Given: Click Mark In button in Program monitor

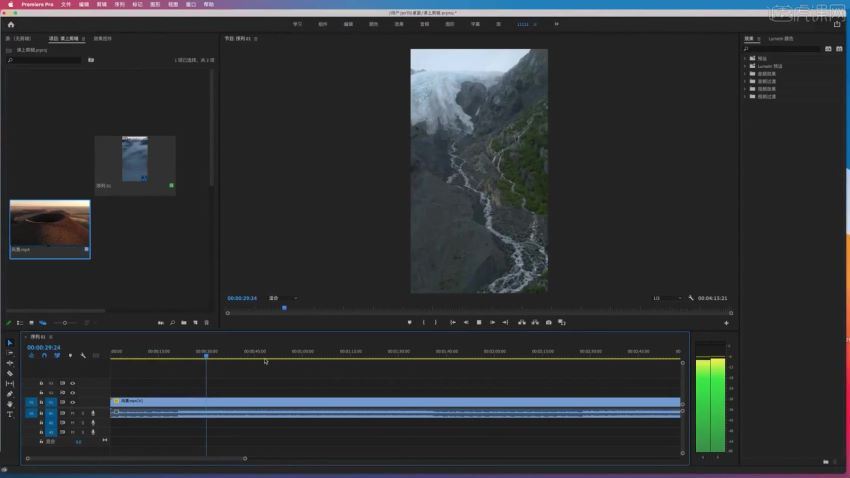Looking at the screenshot, I should tap(423, 322).
